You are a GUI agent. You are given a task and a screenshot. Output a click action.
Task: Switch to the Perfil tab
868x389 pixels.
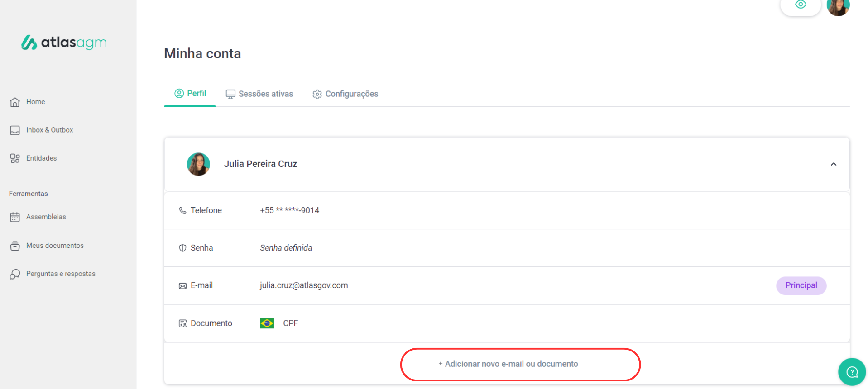tap(190, 94)
